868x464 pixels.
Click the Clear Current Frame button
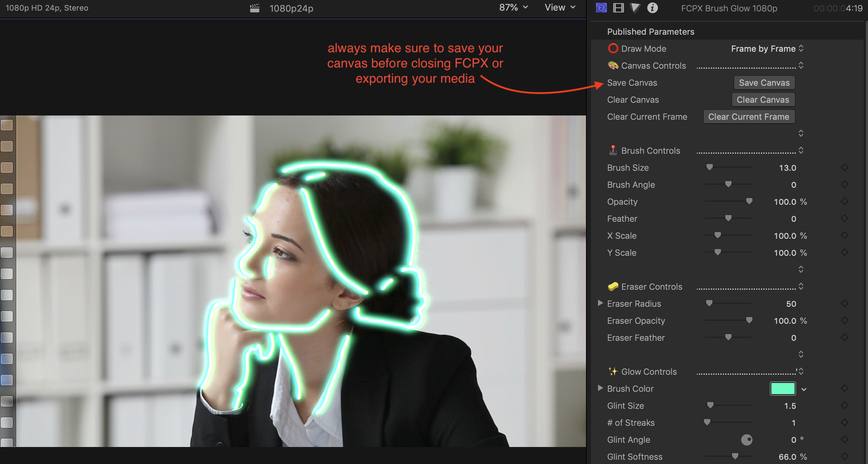click(749, 117)
